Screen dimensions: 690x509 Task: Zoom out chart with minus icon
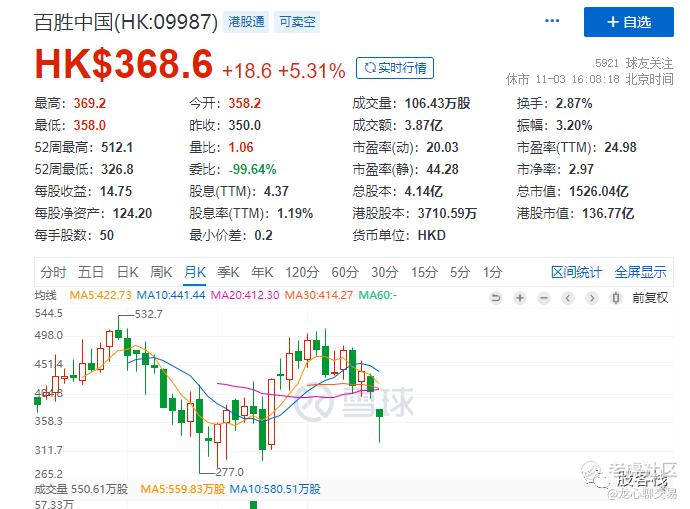pos(544,298)
